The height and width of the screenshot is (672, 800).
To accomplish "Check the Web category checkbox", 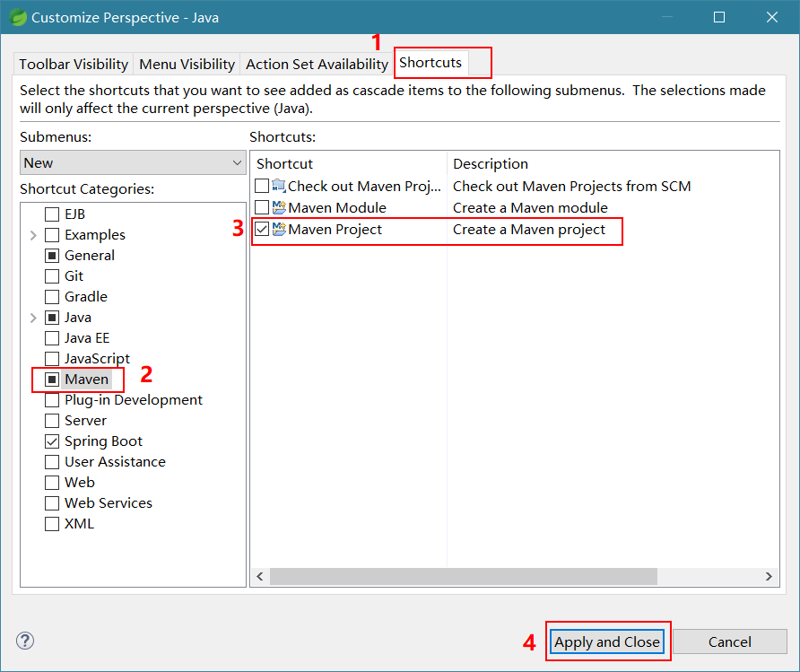I will tap(52, 483).
